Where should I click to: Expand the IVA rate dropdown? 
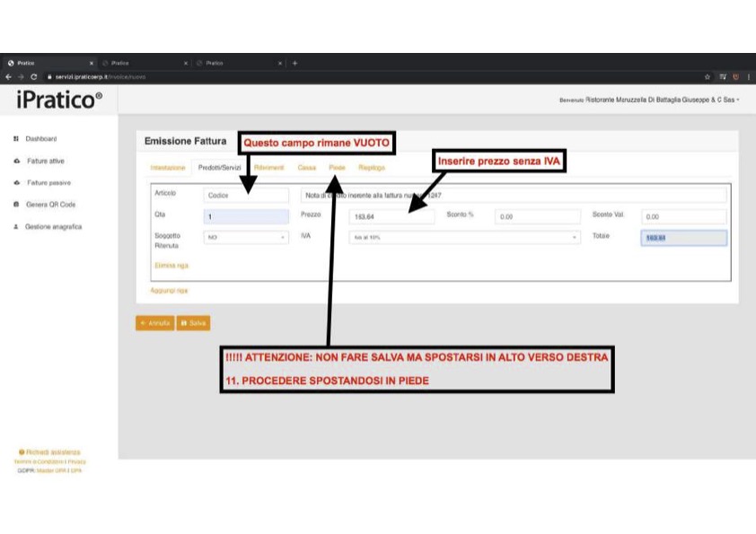pos(463,238)
